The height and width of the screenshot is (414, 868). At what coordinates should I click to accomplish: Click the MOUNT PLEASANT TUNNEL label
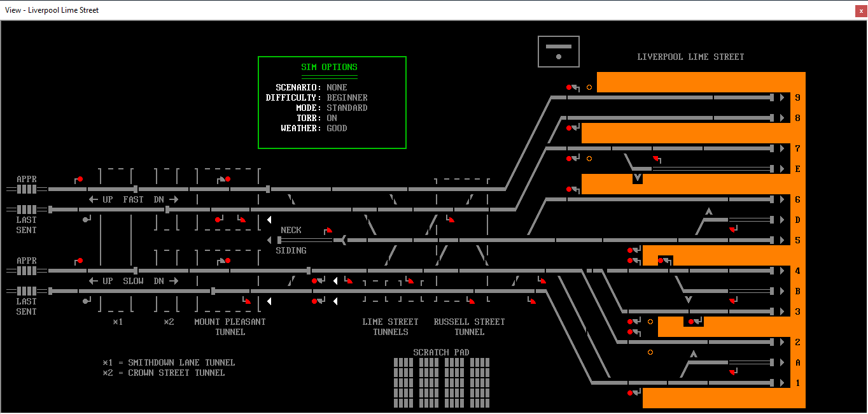click(230, 327)
